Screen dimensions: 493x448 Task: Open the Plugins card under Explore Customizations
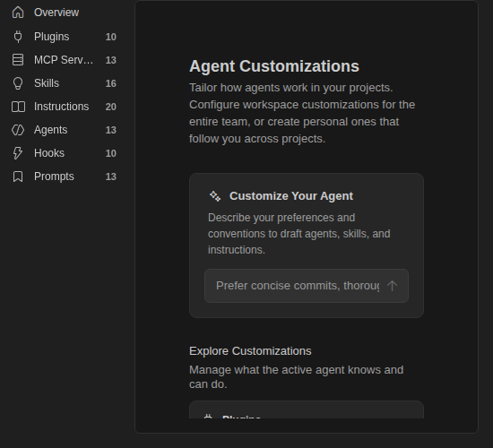tap(307, 409)
